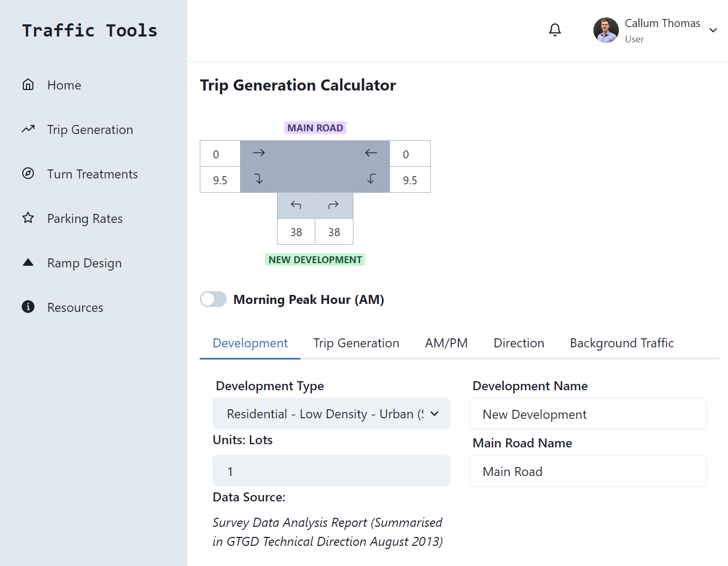Click the Turn Treatments compass icon
Image resolution: width=728 pixels, height=566 pixels.
(x=28, y=174)
